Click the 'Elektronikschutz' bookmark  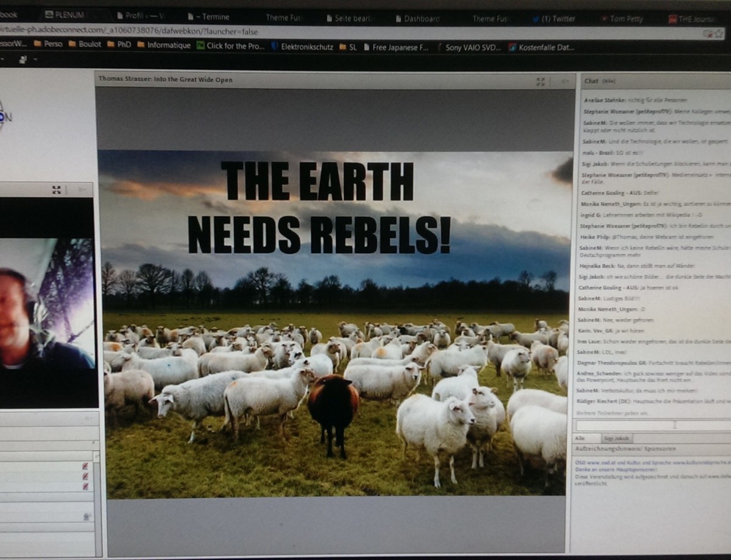click(x=306, y=46)
